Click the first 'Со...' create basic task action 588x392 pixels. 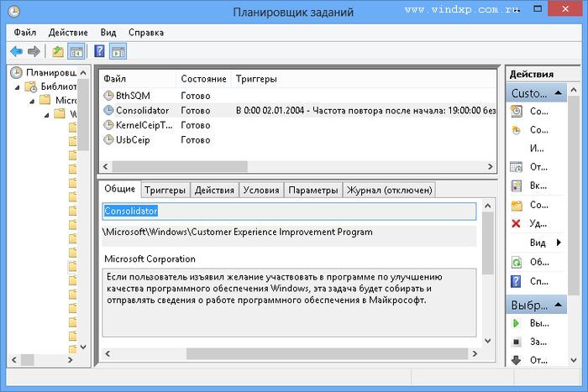(530, 112)
